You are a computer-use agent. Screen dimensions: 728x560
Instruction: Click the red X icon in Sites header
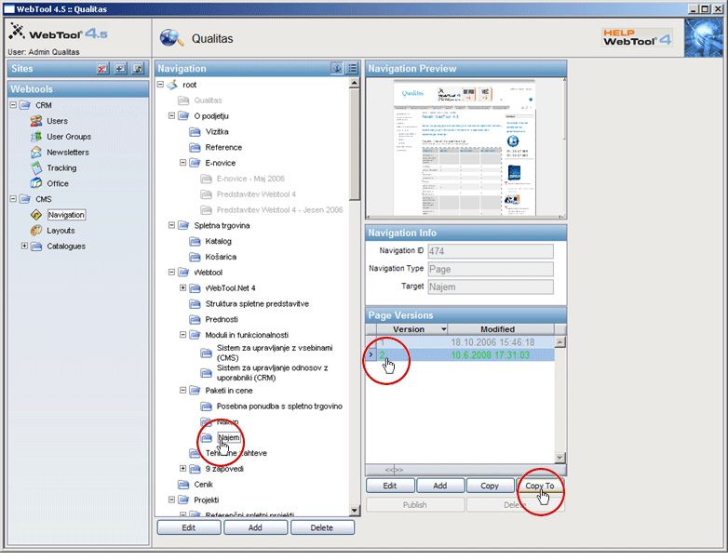click(x=102, y=69)
